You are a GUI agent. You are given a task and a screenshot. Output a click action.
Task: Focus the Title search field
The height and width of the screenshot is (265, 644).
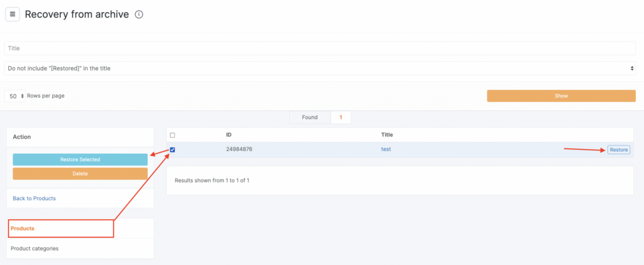point(319,48)
